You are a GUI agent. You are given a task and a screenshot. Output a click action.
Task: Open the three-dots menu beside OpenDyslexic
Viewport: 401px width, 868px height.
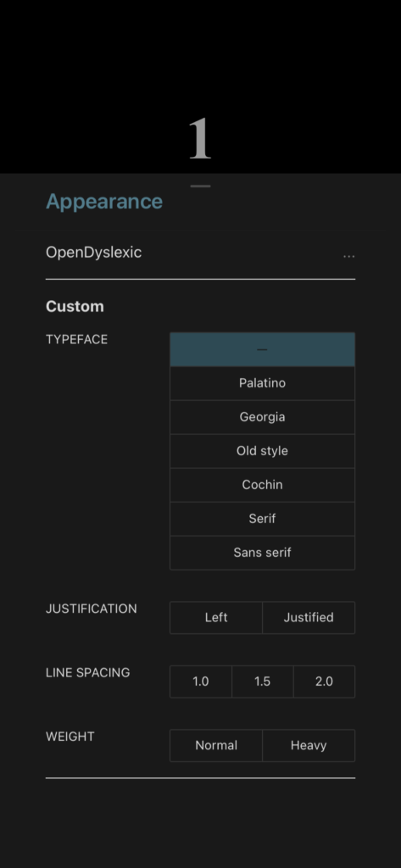[x=348, y=256]
